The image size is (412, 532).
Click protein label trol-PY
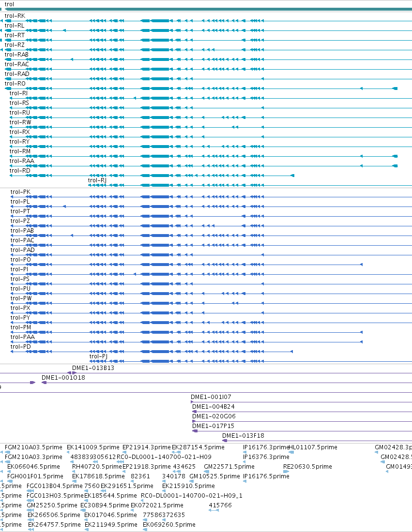tap(20, 318)
